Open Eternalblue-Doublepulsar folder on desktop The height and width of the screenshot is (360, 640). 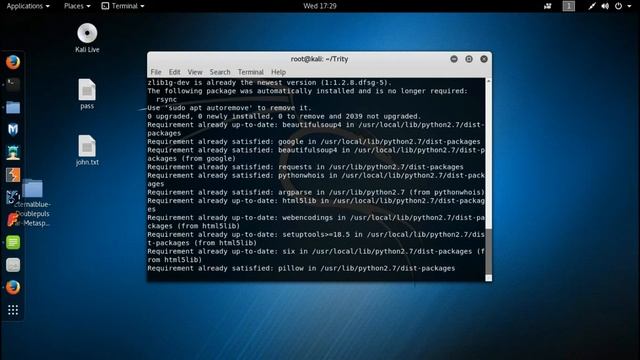33,203
